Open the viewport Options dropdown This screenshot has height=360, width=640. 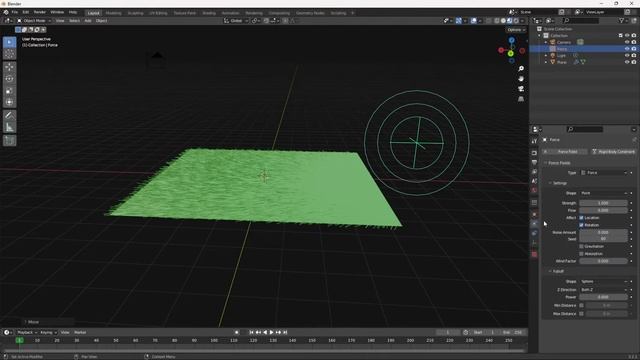pos(516,30)
